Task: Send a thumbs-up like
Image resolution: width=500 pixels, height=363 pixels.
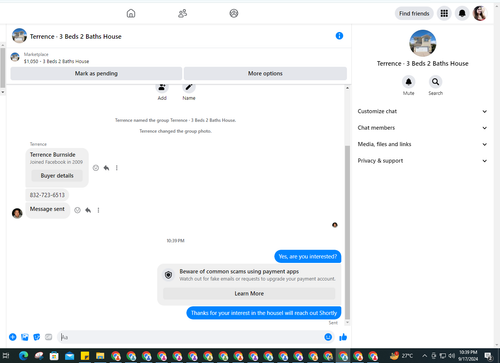Action: pos(343,337)
